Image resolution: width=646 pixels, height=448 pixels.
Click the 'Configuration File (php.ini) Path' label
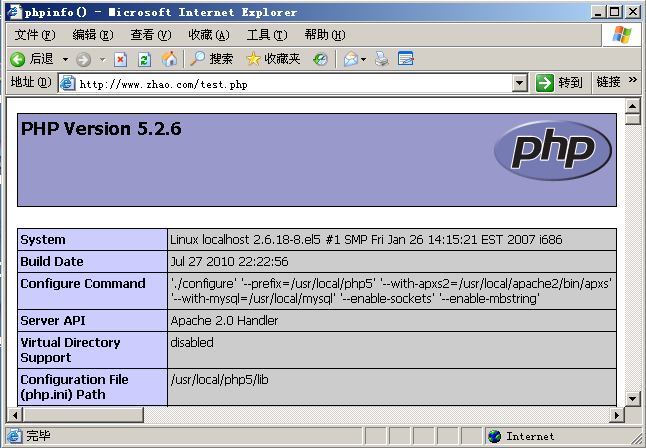click(x=74, y=387)
